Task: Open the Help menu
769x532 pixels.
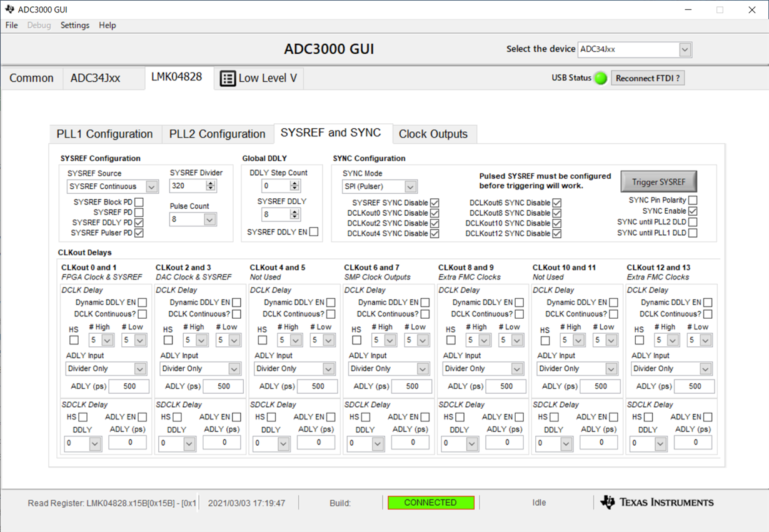Action: pyautogui.click(x=108, y=25)
